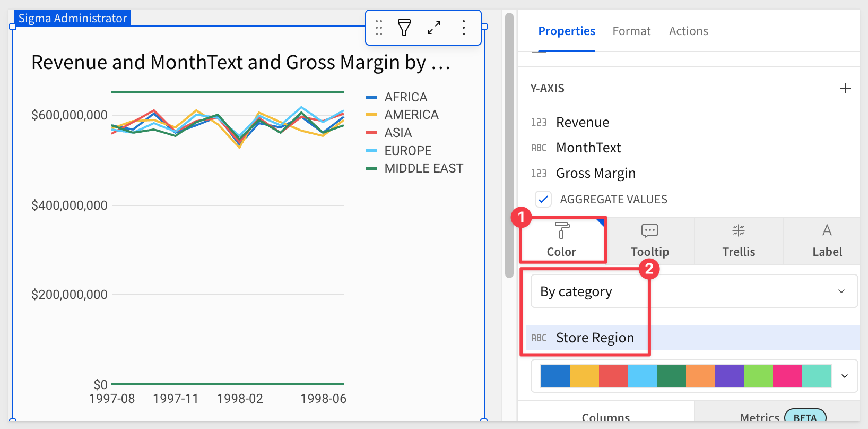Switch to the Format tab
Screen dimensions: 868x429
click(631, 31)
